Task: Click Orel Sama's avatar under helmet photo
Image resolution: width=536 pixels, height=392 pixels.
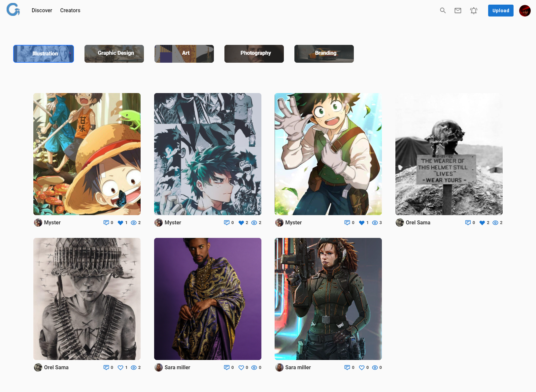Action: (x=400, y=223)
